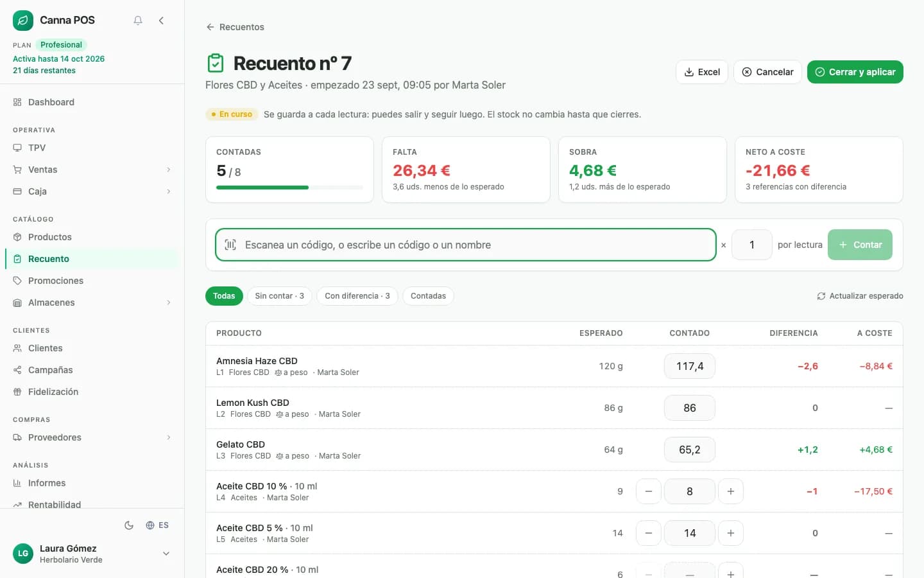Switch language via ES globe button
This screenshot has height=578, width=924.
[157, 525]
